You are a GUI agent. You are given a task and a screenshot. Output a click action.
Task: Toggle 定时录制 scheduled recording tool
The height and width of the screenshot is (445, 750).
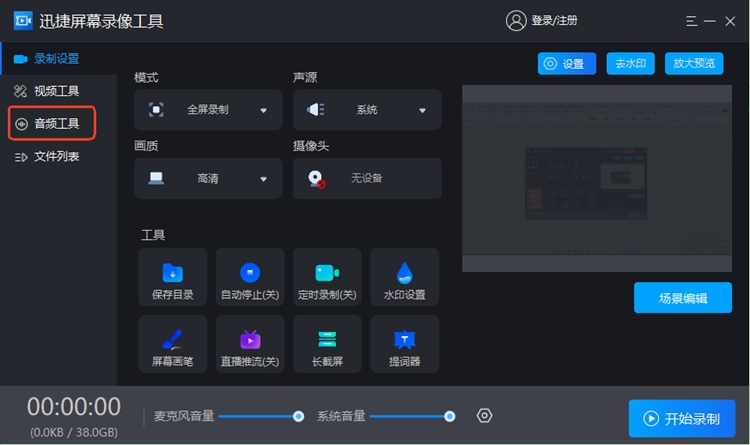(x=327, y=277)
